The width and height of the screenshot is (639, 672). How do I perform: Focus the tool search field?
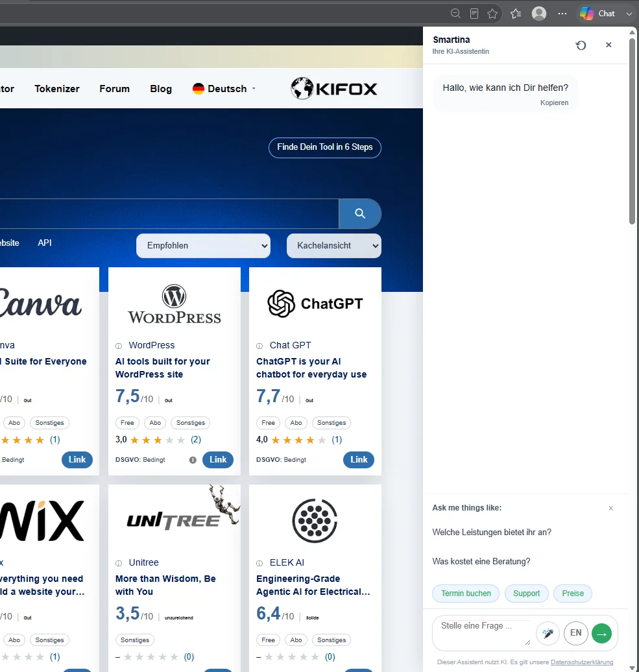tap(169, 213)
